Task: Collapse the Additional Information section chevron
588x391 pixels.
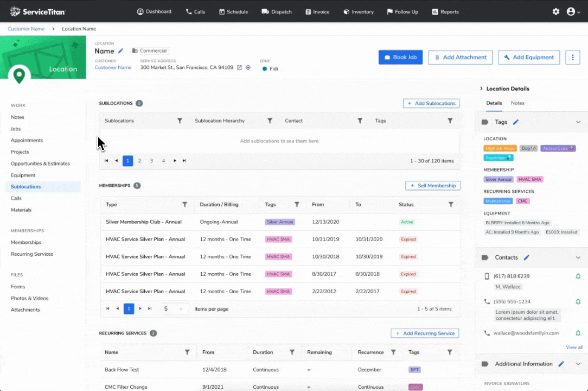Action: tap(578, 364)
